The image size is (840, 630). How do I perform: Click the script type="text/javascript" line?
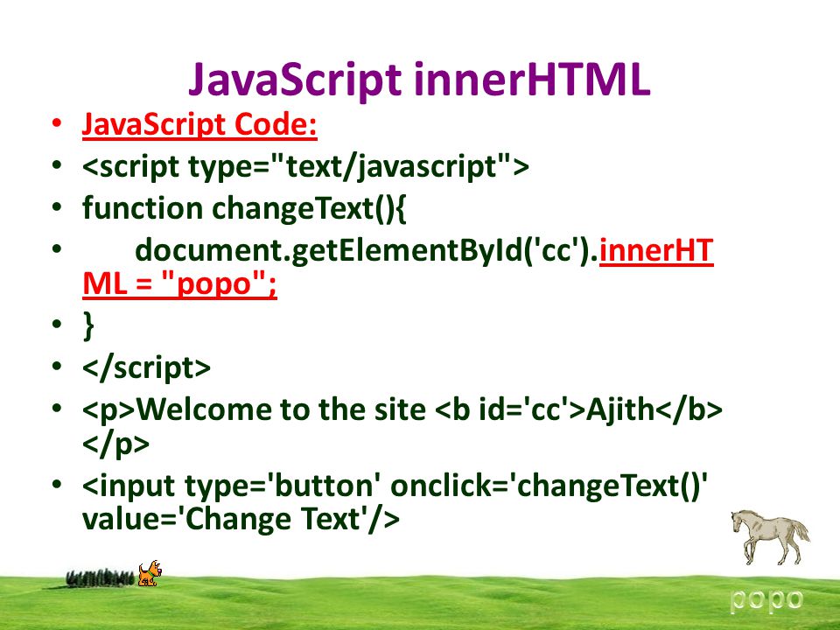305,166
